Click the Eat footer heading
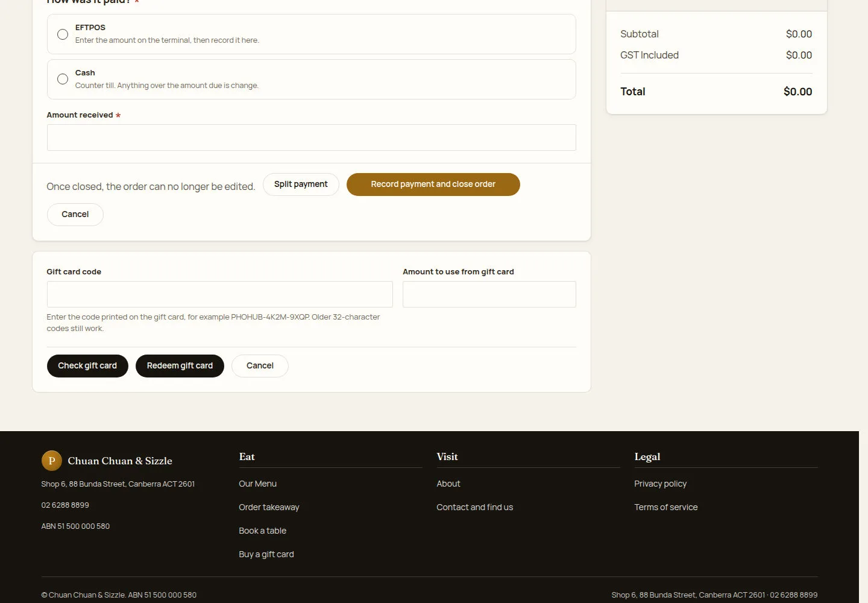The width and height of the screenshot is (868, 603). pyautogui.click(x=247, y=457)
